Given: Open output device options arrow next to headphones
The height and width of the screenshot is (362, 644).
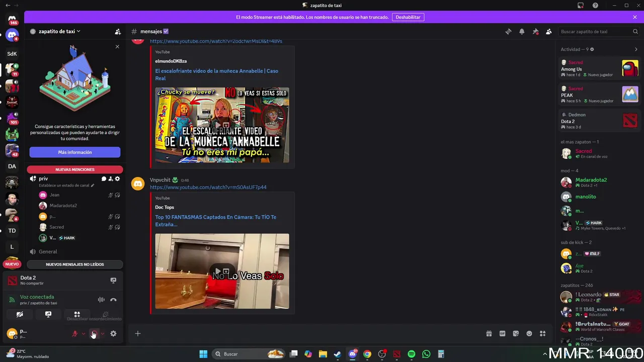Looking at the screenshot, I should 103,333.
